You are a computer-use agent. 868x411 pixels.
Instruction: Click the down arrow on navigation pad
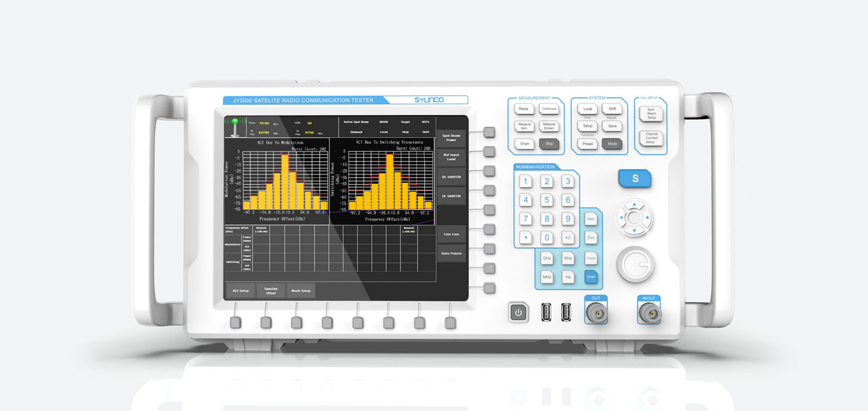634,231
